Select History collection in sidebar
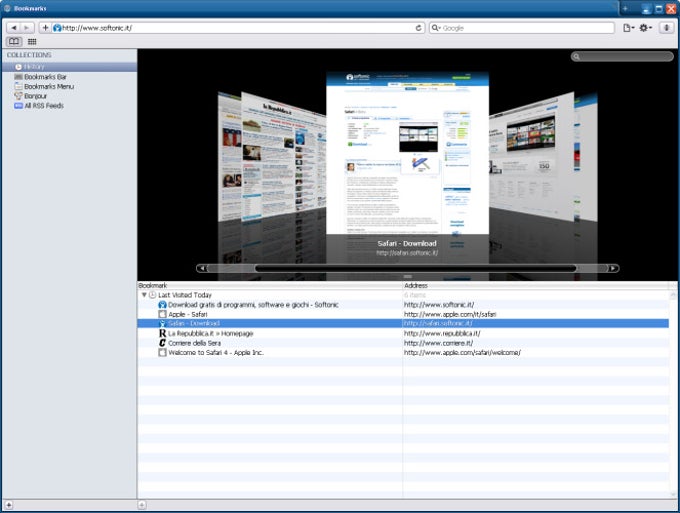The height and width of the screenshot is (513, 680). [x=69, y=67]
